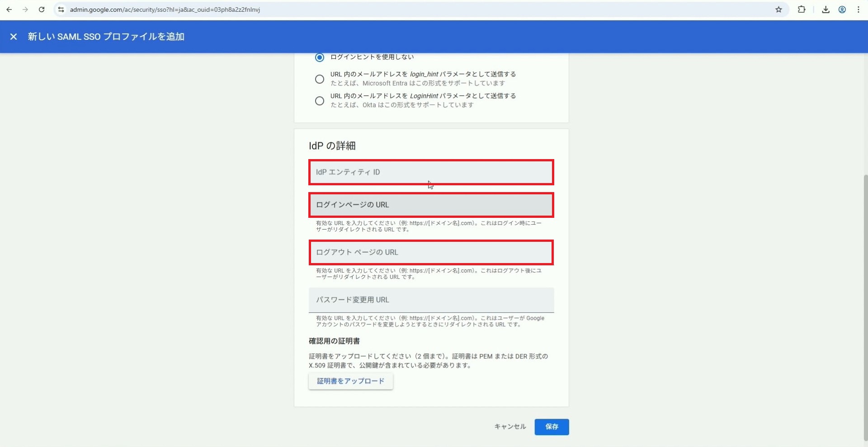Click the IdP エンティティ ID field
Image resolution: width=868 pixels, height=447 pixels.
(x=431, y=172)
